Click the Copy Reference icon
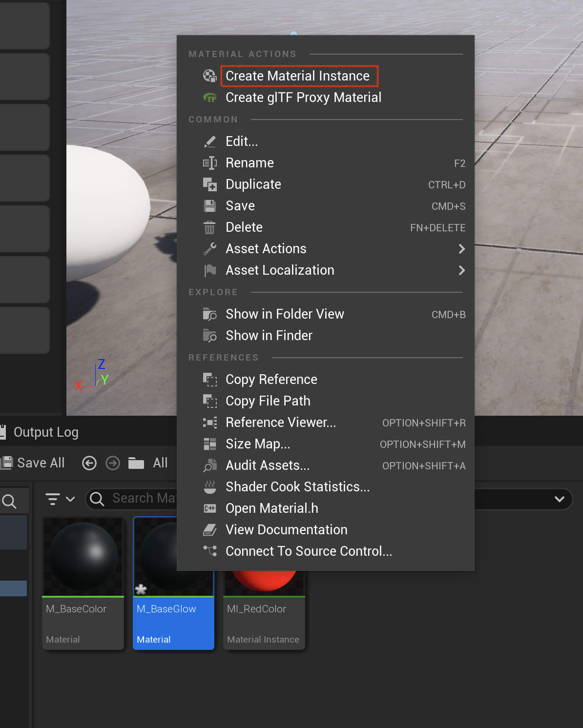 (209, 380)
